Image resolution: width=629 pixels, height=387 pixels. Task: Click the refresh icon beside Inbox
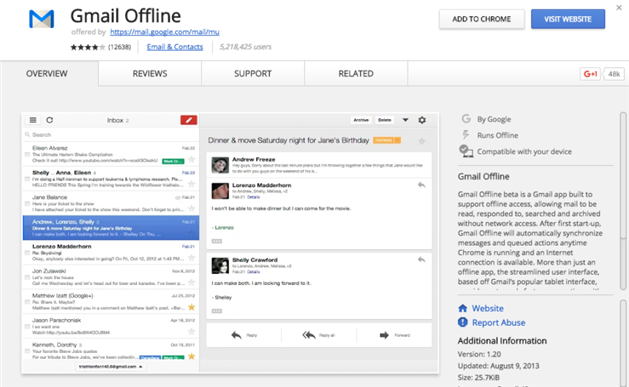49,120
